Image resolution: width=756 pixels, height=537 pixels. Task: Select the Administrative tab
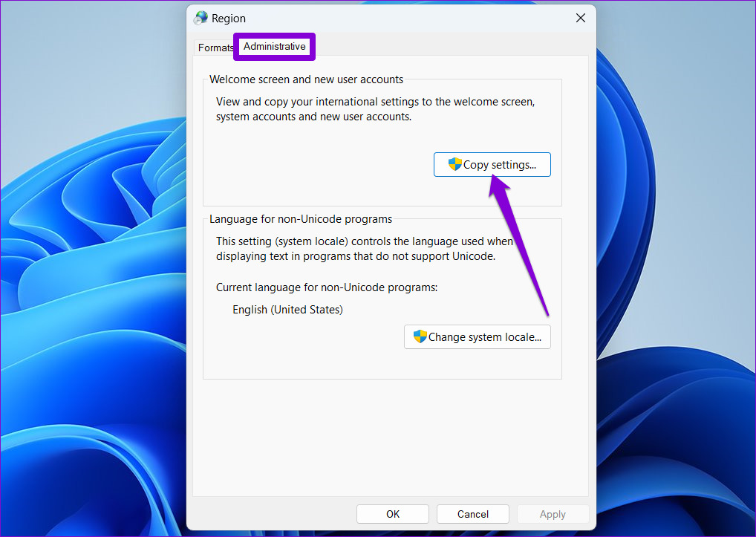point(274,46)
